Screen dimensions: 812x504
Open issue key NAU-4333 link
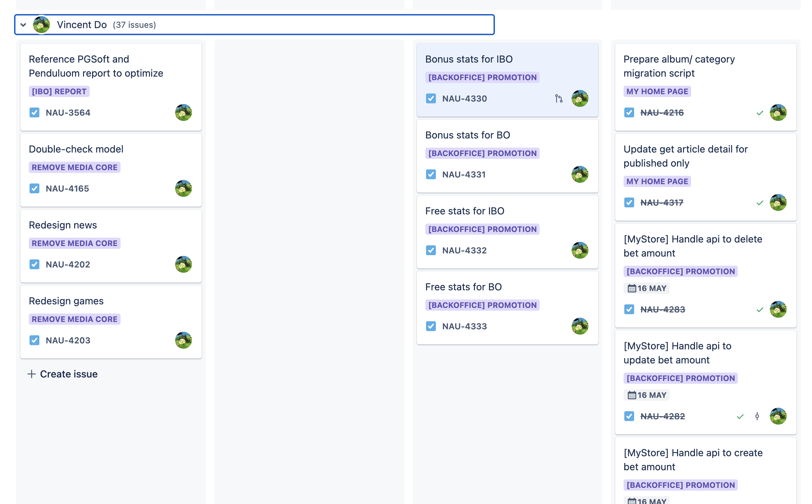464,327
